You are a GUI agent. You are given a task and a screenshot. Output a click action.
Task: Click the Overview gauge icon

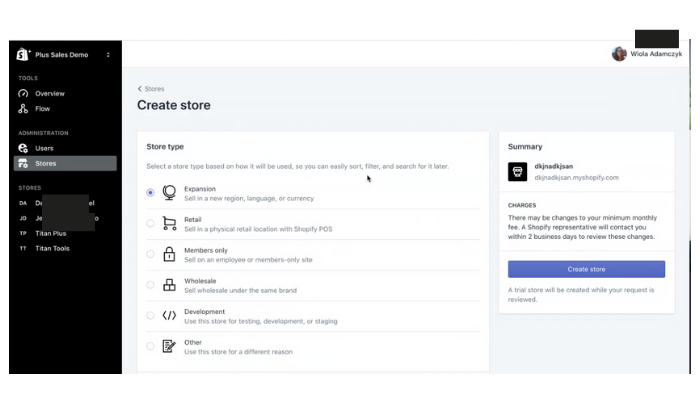coord(23,93)
